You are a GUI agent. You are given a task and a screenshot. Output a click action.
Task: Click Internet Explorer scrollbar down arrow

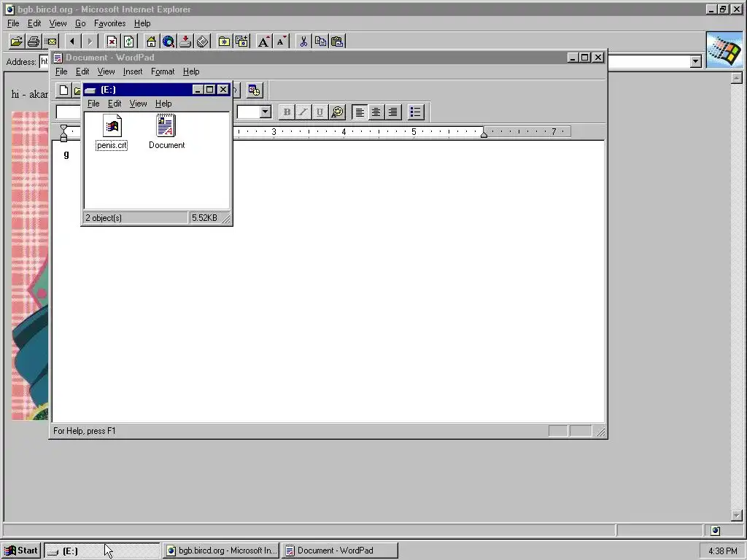(737, 516)
